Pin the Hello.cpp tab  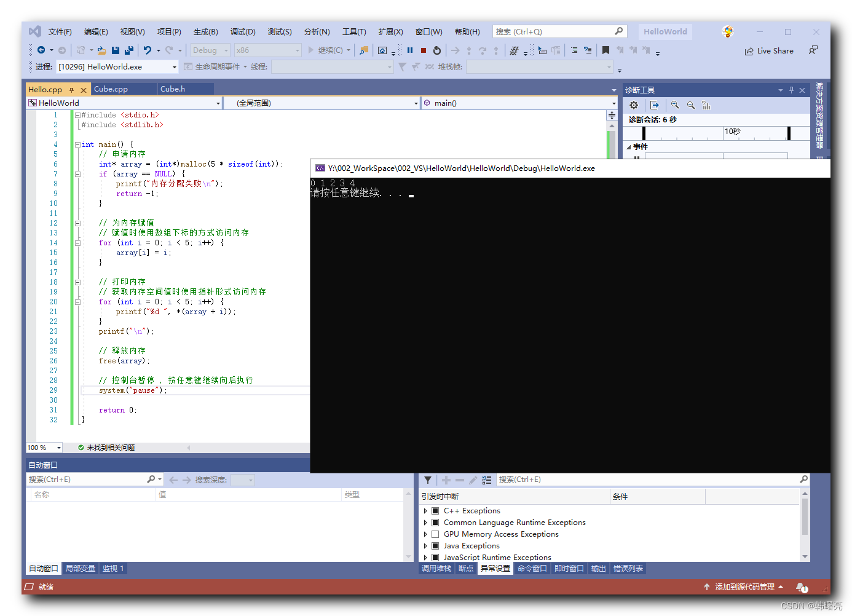(72, 90)
